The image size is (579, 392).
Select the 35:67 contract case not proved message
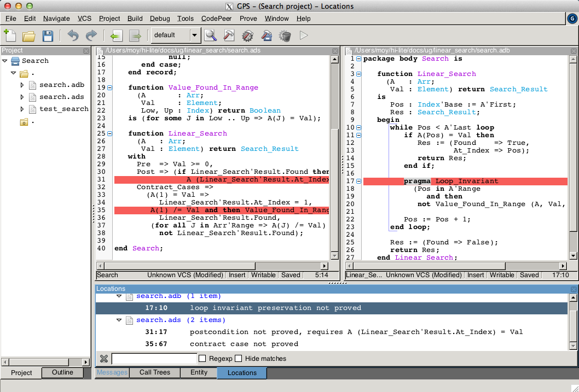331,344
